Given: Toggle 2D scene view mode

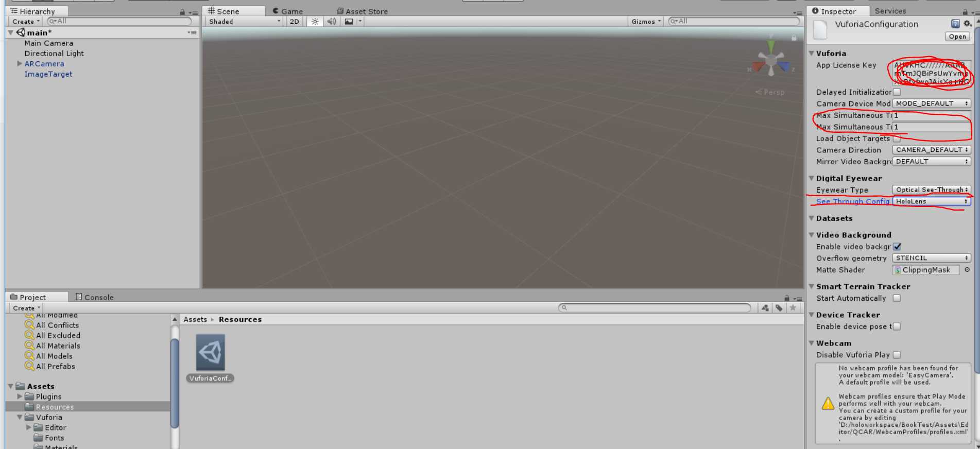Looking at the screenshot, I should pyautogui.click(x=294, y=22).
